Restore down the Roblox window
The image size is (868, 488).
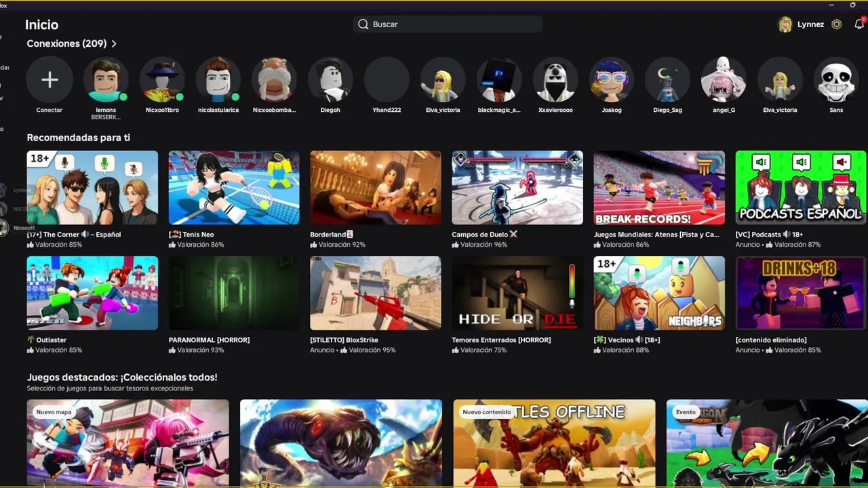pos(853,5)
